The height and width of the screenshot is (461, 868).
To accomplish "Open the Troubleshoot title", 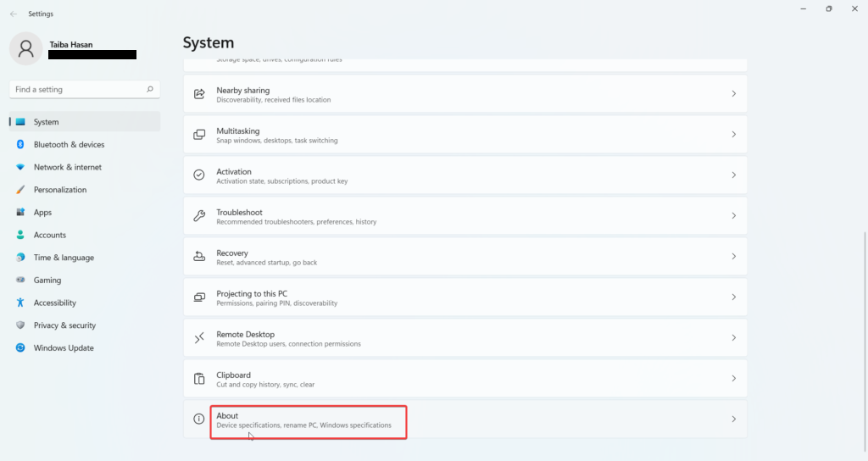I will 239,212.
